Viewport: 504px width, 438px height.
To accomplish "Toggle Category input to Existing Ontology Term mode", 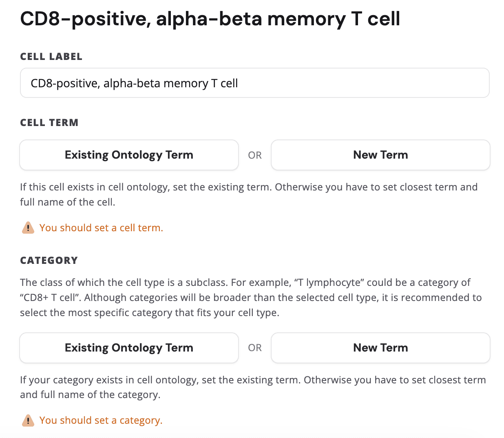I will tap(129, 347).
